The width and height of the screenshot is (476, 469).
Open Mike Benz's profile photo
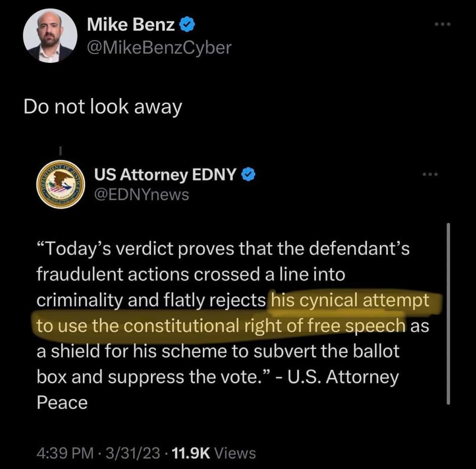pos(50,36)
